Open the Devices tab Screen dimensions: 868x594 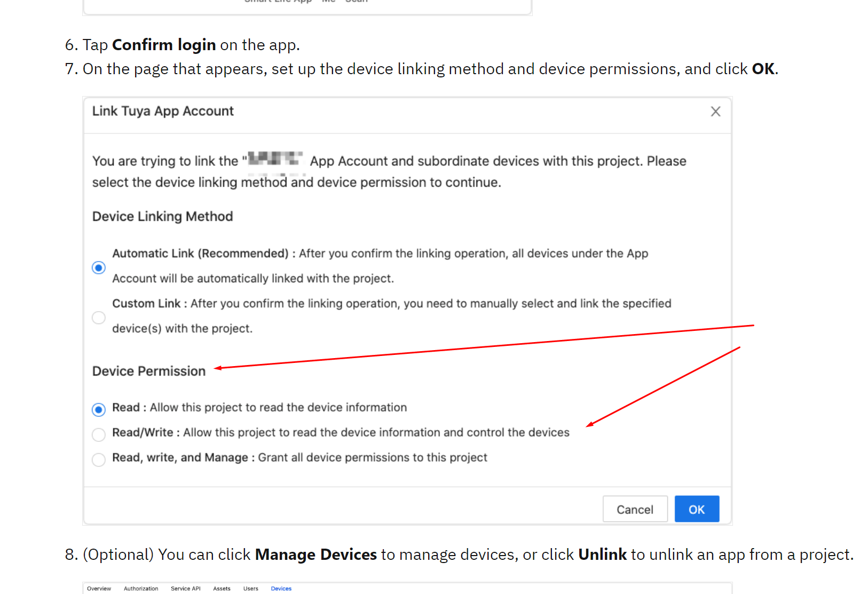tap(281, 589)
